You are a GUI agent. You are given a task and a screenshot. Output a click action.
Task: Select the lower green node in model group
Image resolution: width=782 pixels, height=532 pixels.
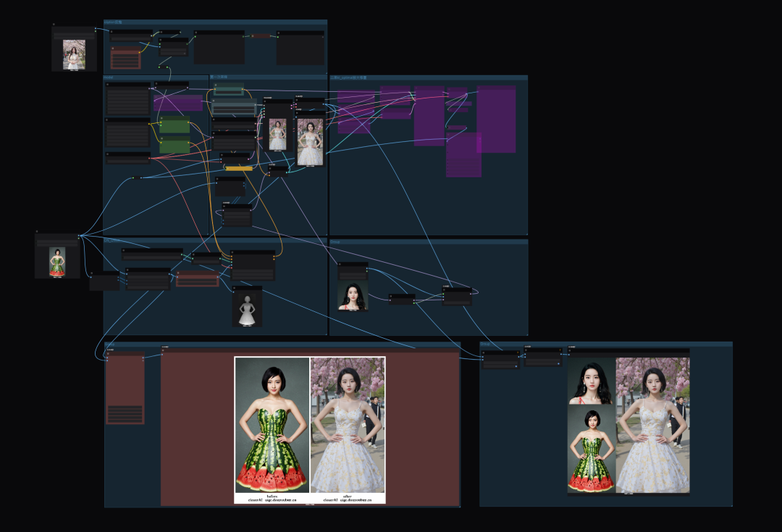coord(175,145)
